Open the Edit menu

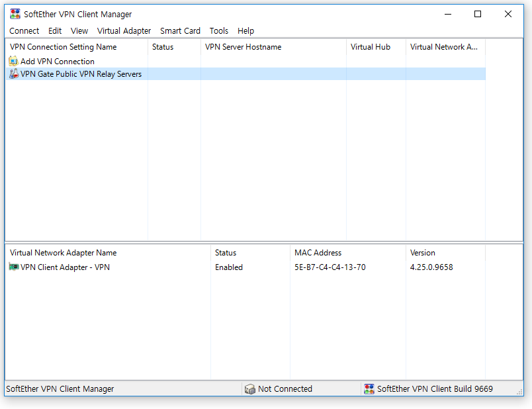[55, 31]
